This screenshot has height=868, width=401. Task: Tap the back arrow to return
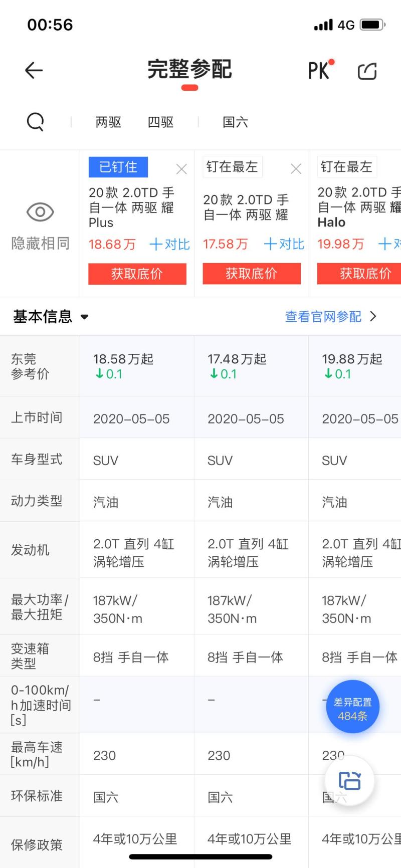click(34, 70)
